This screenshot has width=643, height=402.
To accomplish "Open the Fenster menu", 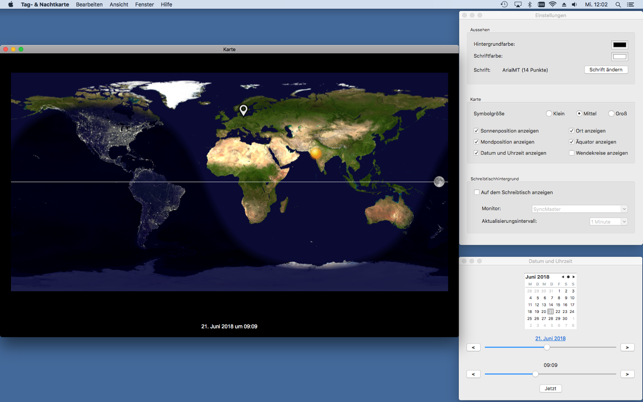I will (x=145, y=5).
